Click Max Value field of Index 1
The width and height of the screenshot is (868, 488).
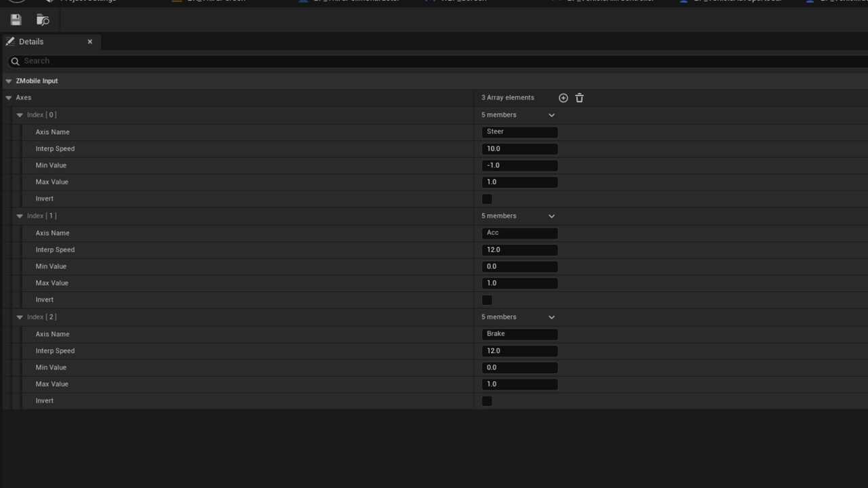point(520,283)
